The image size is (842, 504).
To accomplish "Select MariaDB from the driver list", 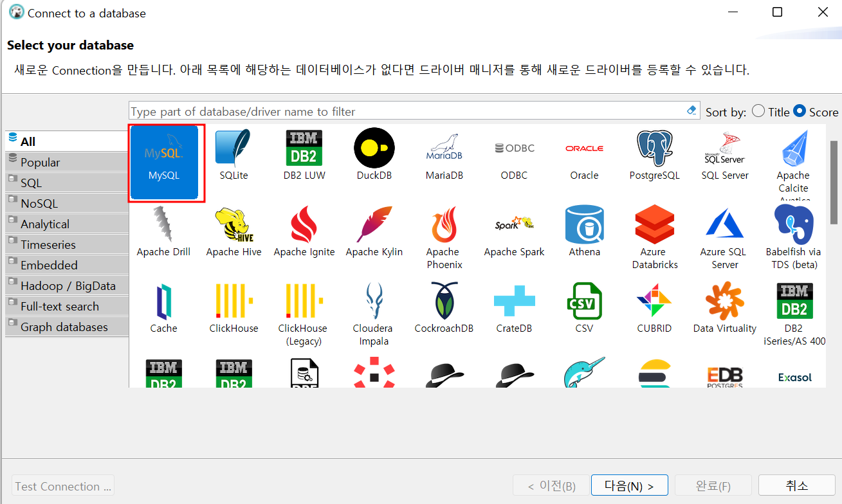I will [444, 155].
